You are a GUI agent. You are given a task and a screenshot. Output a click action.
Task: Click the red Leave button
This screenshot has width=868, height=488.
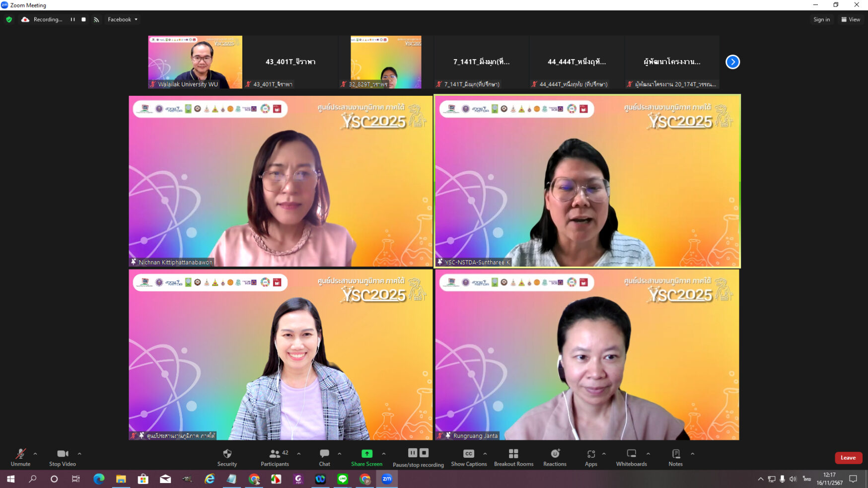click(848, 458)
